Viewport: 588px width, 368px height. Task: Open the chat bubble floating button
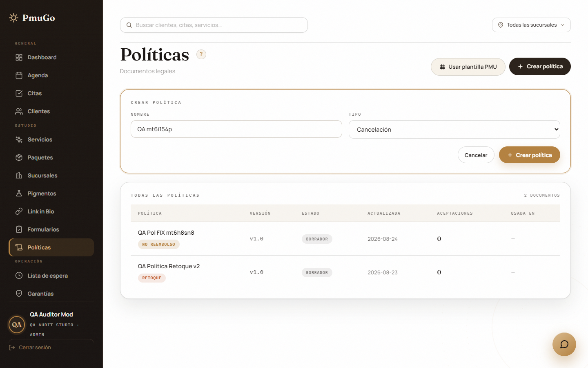(564, 344)
